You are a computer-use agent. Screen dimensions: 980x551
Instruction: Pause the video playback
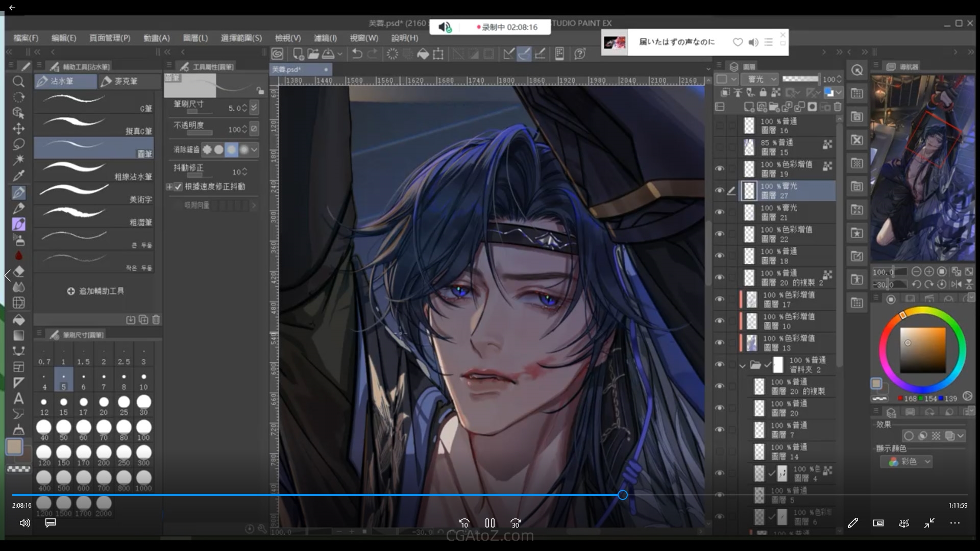tap(489, 523)
